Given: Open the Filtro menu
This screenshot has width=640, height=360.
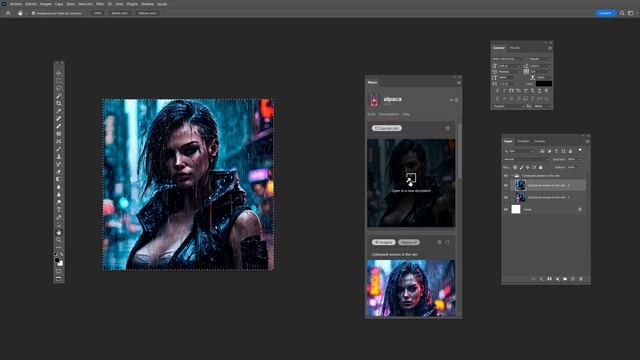Looking at the screenshot, I should (100, 4).
